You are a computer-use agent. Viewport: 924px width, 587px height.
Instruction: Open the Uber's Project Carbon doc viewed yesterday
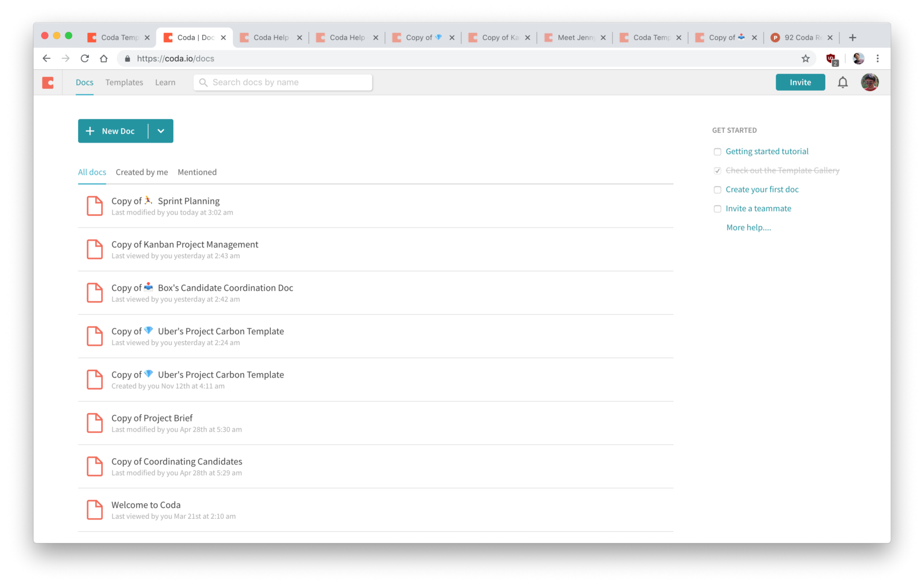pyautogui.click(x=198, y=331)
